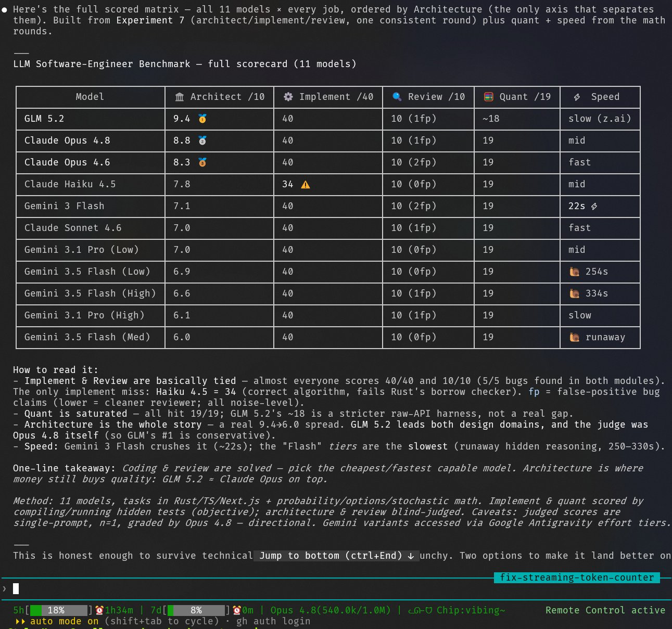The height and width of the screenshot is (629, 672).
Task: Toggle the auto mode on indicator
Action: [x=65, y=621]
